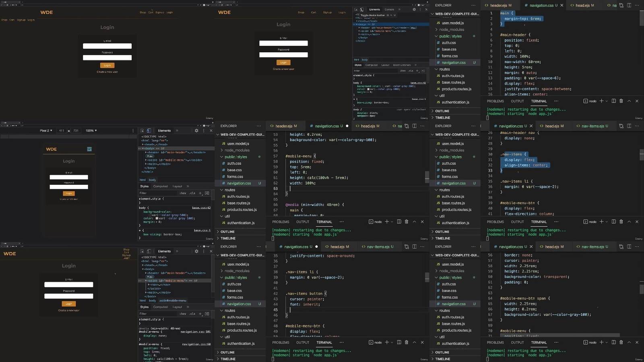Open launch-profile chevron beside plus, main margin-top editor
644x362 pixels.
tap(606, 101)
